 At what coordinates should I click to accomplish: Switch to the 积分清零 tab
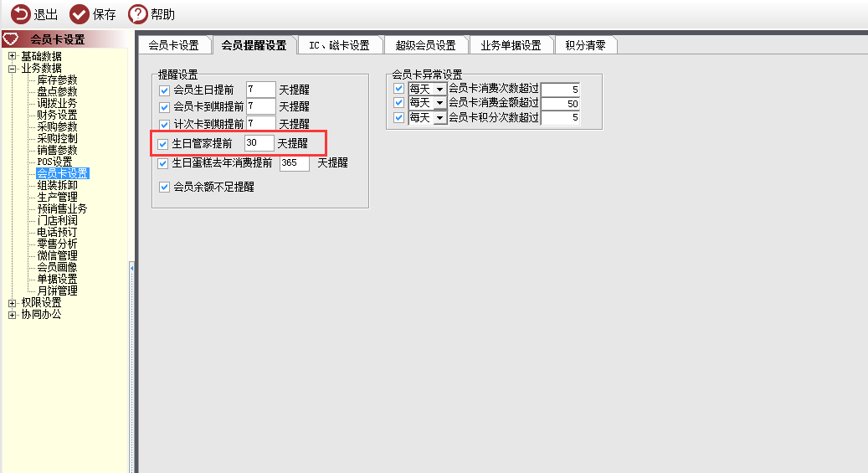[x=586, y=45]
